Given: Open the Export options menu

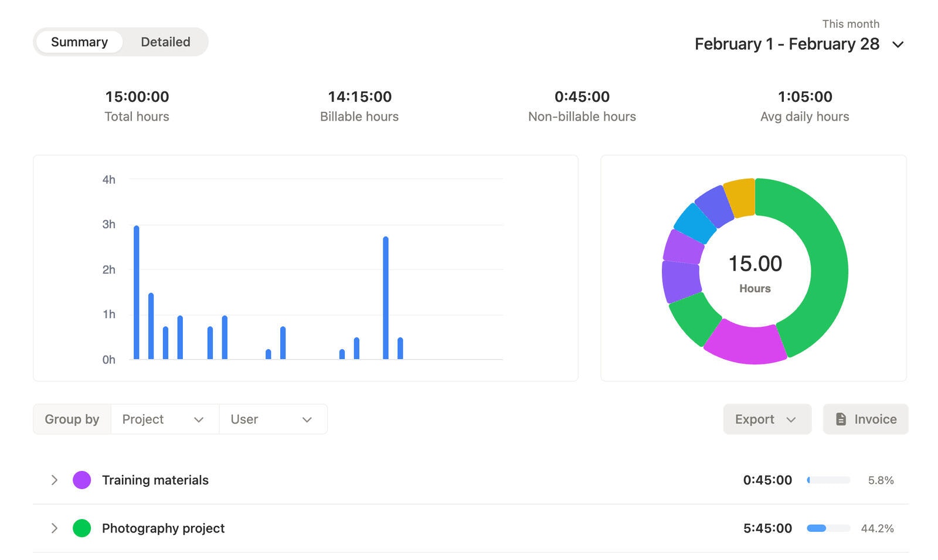Looking at the screenshot, I should point(766,419).
